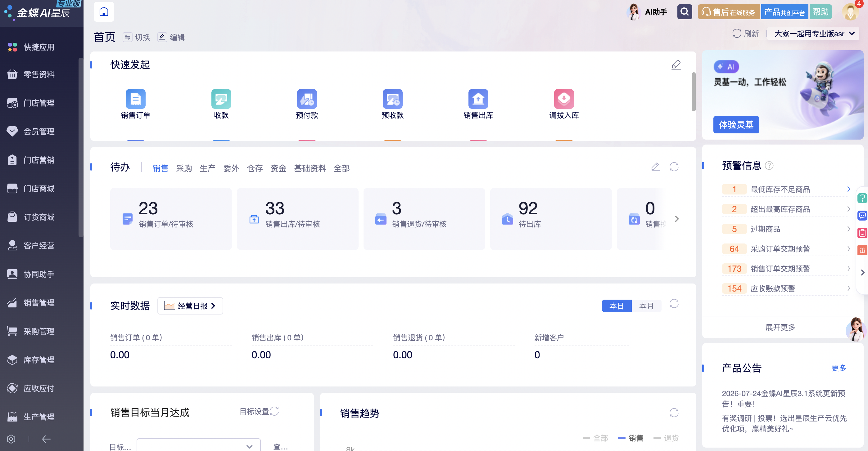Open the 调拨入库 quick-launch icon
868x451 pixels.
tap(564, 99)
